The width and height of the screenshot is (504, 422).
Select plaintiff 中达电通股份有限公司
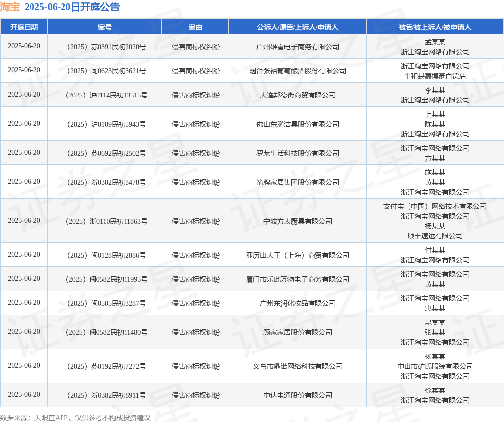(x=297, y=395)
